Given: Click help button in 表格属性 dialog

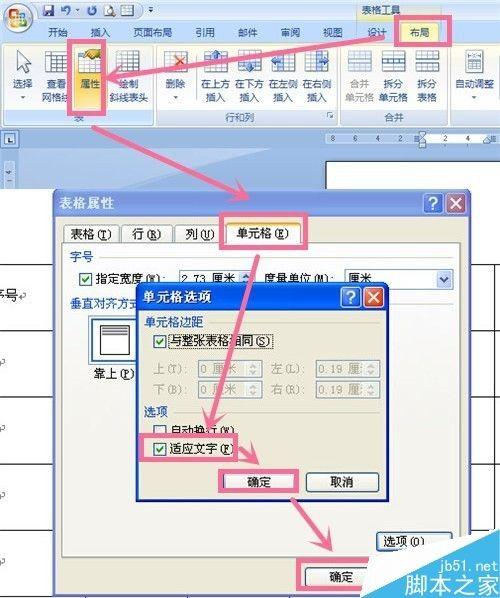Looking at the screenshot, I should click(433, 204).
